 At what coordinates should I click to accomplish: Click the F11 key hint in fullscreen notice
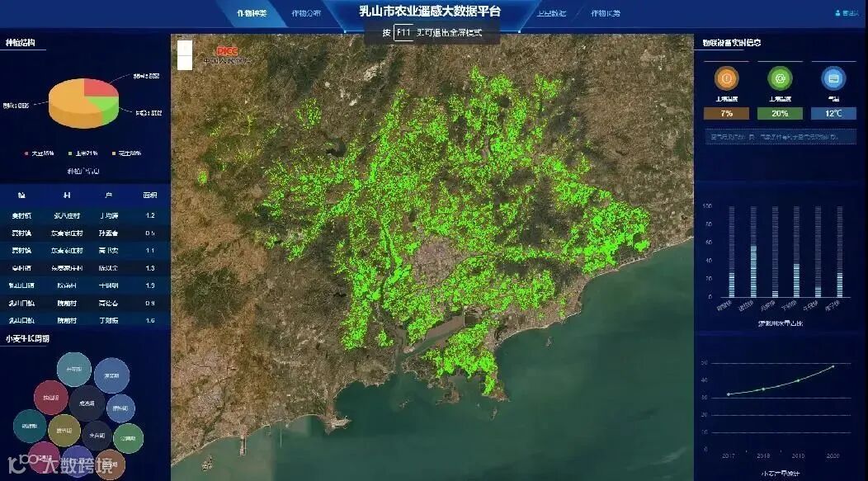(403, 33)
